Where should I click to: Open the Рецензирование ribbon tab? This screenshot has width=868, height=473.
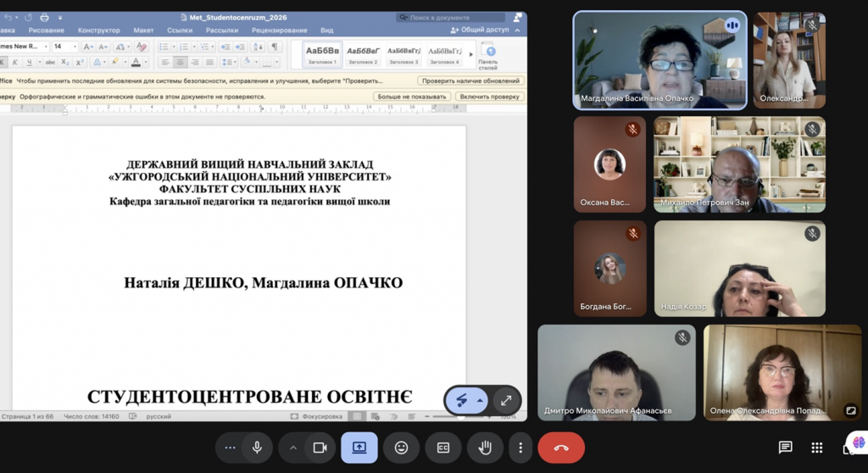click(x=279, y=31)
